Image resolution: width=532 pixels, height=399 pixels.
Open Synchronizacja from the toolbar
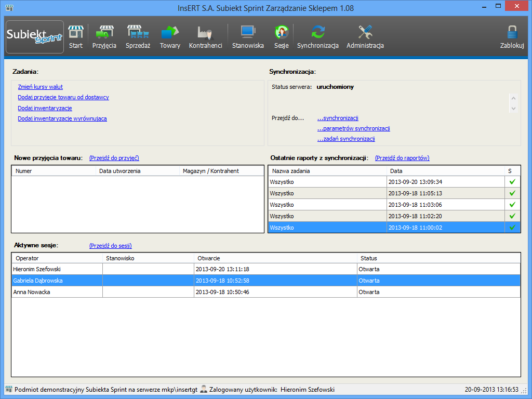pyautogui.click(x=318, y=37)
